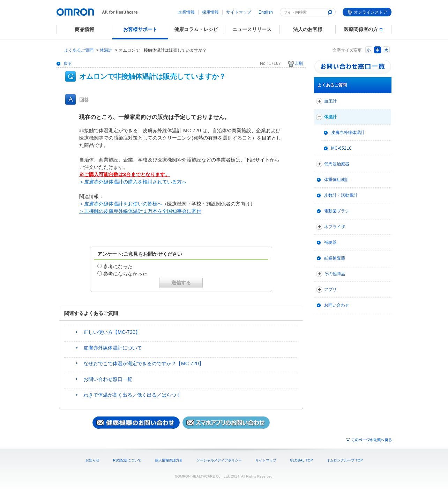Click スマホアプリのお問い合わせ button
Image resolution: width=448 pixels, height=503 pixels.
tap(226, 423)
